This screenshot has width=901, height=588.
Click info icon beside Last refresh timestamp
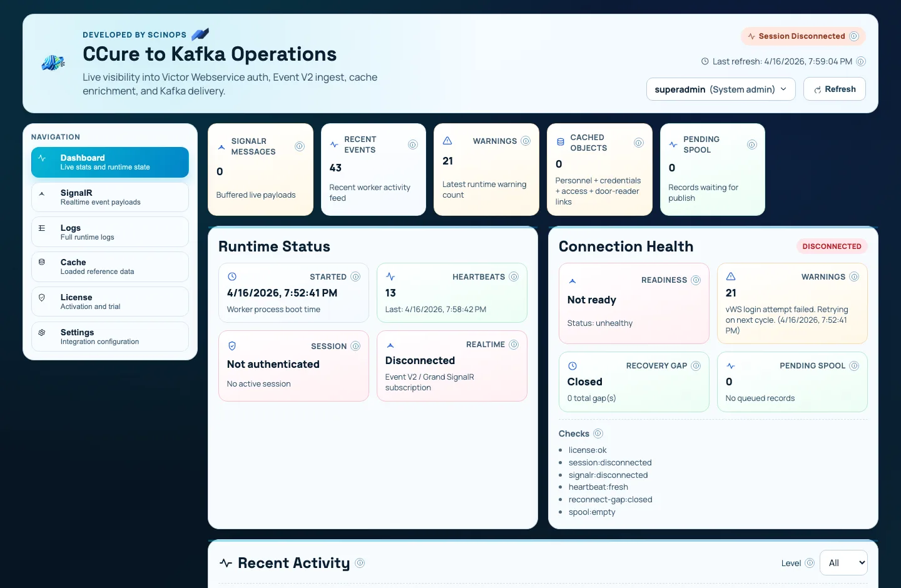point(861,61)
